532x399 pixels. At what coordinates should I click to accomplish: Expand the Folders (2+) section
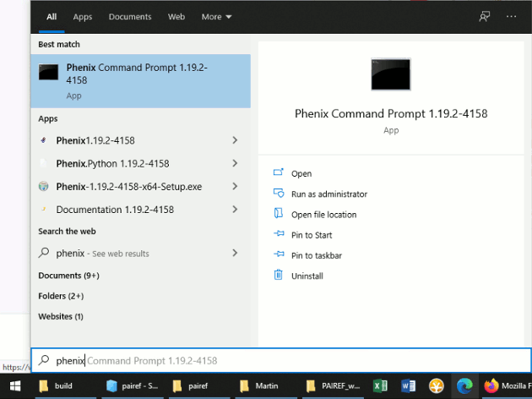[x=61, y=296]
